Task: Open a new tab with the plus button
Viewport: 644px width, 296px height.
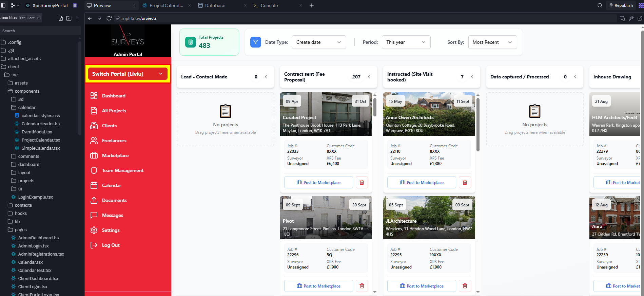Action: (312, 5)
